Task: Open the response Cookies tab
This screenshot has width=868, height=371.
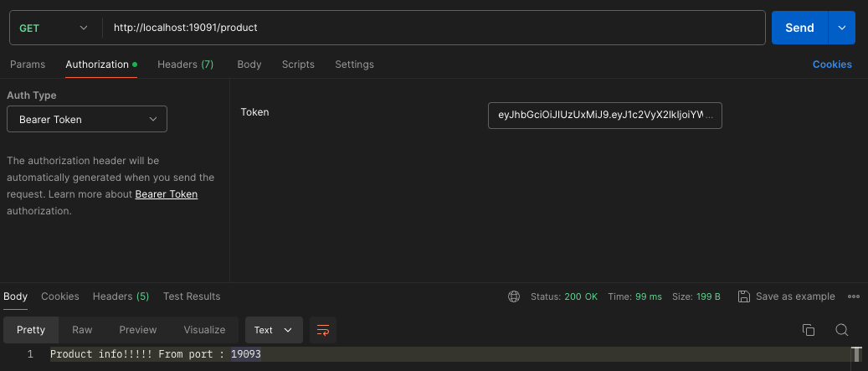Action: 59,296
